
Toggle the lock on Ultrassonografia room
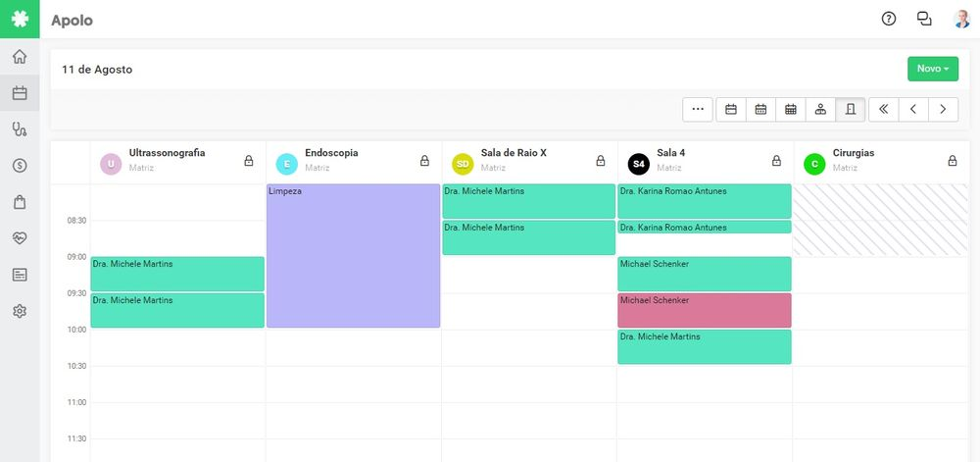coord(249,161)
